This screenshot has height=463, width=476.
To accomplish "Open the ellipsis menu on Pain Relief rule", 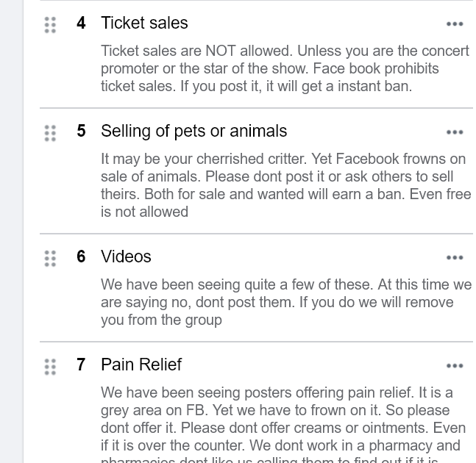I will [455, 366].
